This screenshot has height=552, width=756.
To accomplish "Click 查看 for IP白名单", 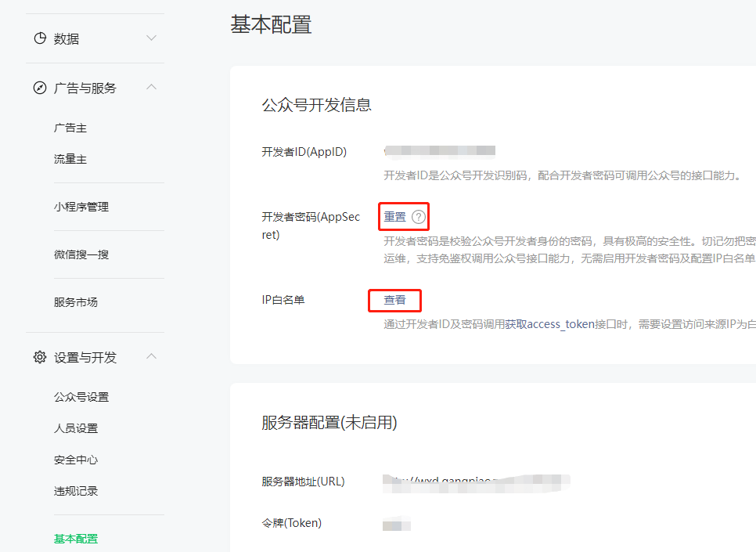I will (x=395, y=300).
